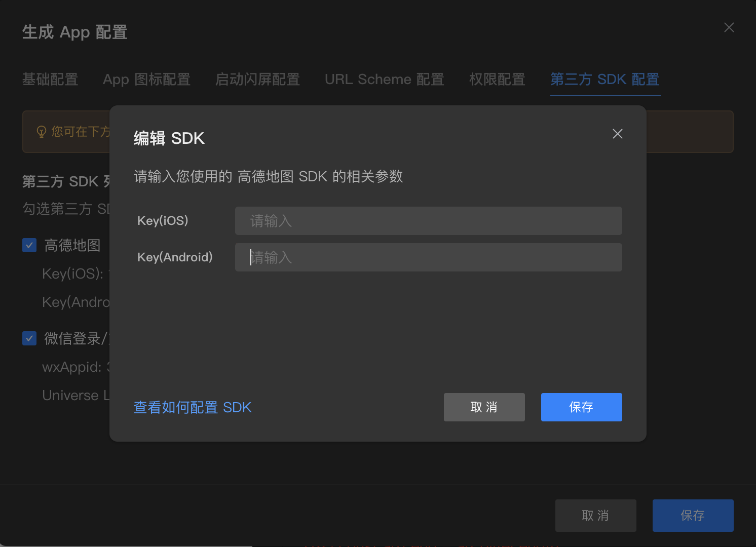Uncheck the 微信登录 SDK checkbox
Image resolution: width=756 pixels, height=547 pixels.
pyautogui.click(x=29, y=338)
